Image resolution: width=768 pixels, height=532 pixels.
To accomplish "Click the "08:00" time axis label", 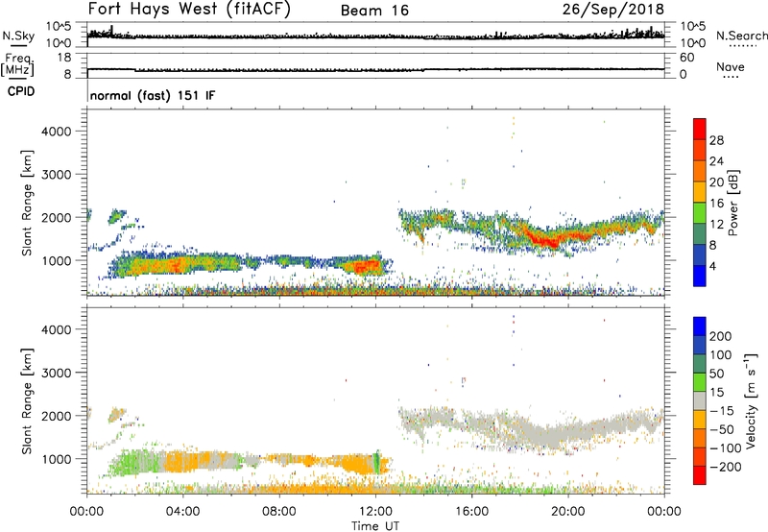I will click(x=279, y=512).
